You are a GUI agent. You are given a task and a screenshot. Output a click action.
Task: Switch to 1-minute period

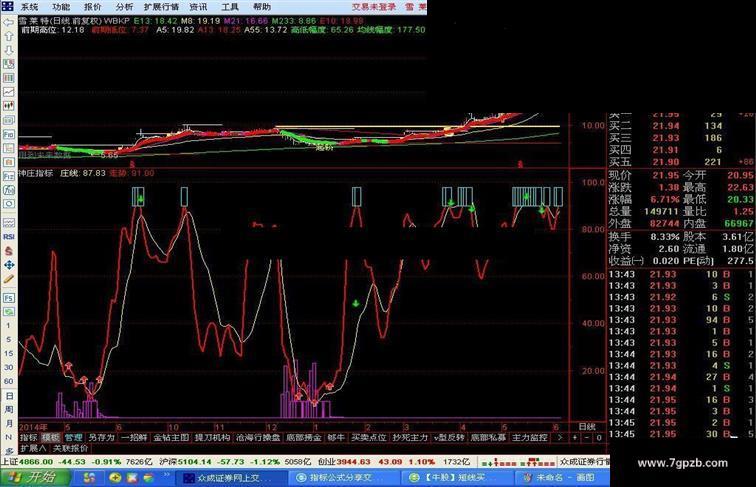tap(9, 325)
